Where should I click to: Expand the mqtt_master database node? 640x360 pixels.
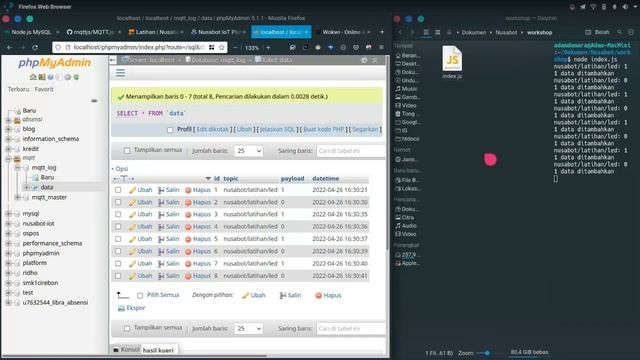[18, 198]
